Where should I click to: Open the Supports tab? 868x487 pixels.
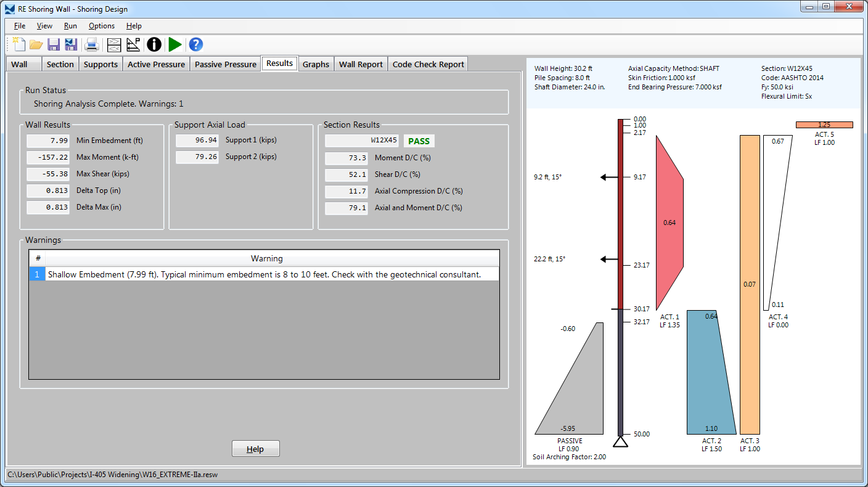coord(100,64)
